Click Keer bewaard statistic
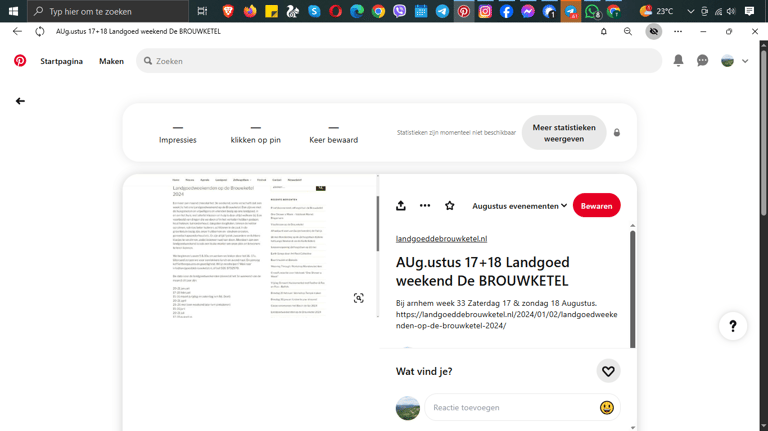This screenshot has height=431, width=768. point(334,134)
